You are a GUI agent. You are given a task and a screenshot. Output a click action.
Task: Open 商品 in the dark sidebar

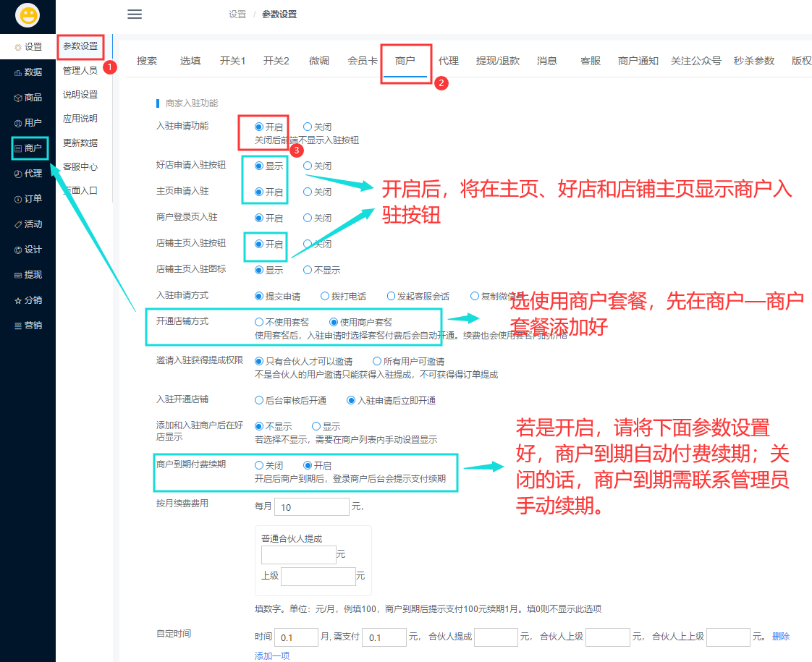pyautogui.click(x=28, y=97)
